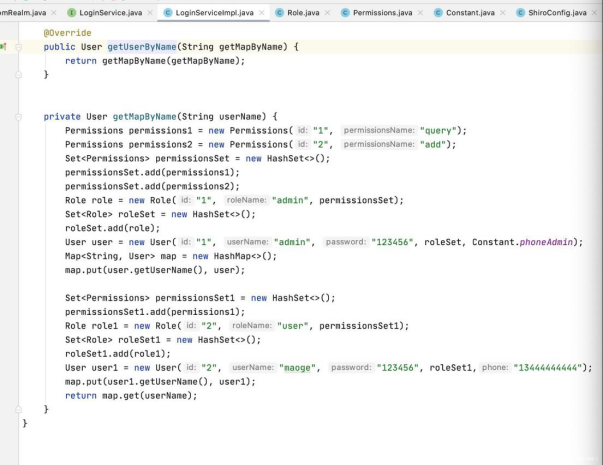Click the getMapByName closing brace fold marker
The image size is (603, 465).
click(18, 410)
